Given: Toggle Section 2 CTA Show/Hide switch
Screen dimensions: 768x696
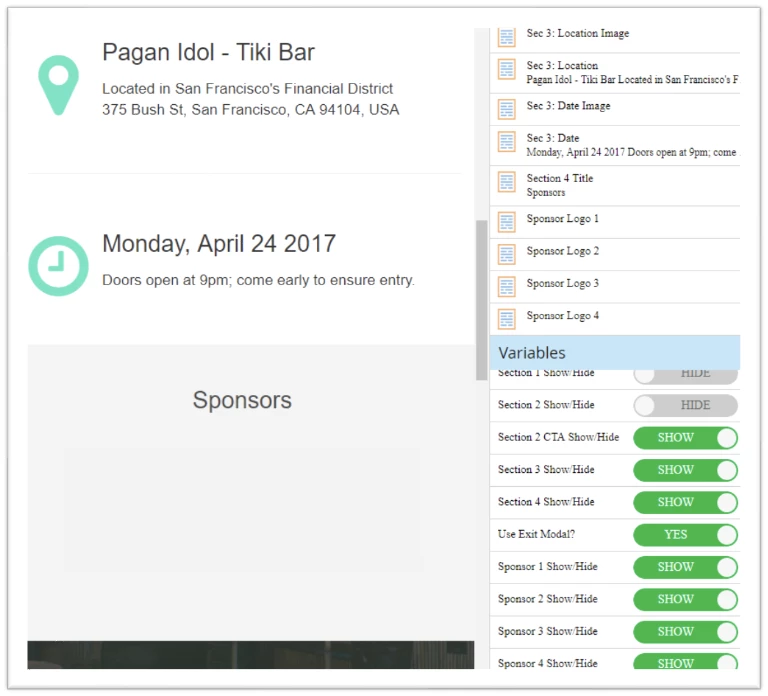Looking at the screenshot, I should pos(685,438).
